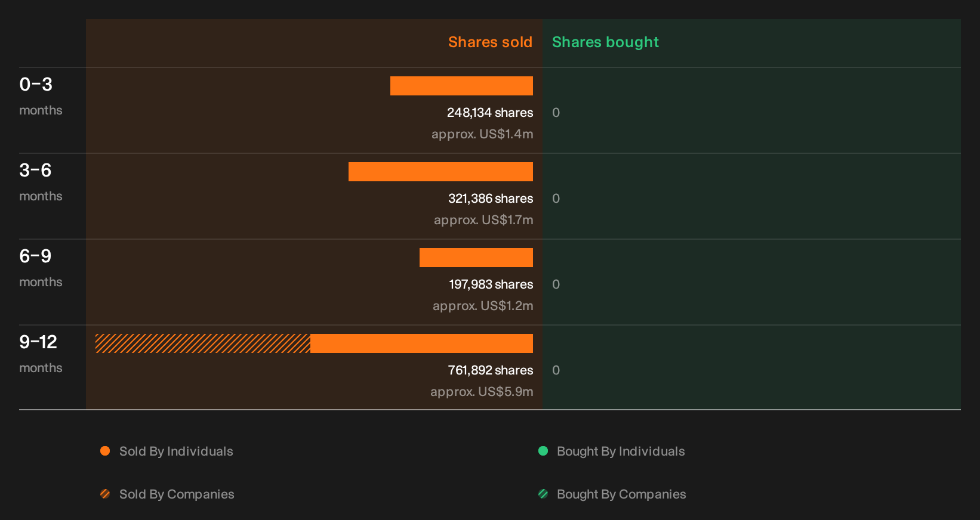The height and width of the screenshot is (520, 980).
Task: Click the 'Sold By Individuals' legend label
Action: click(x=176, y=451)
